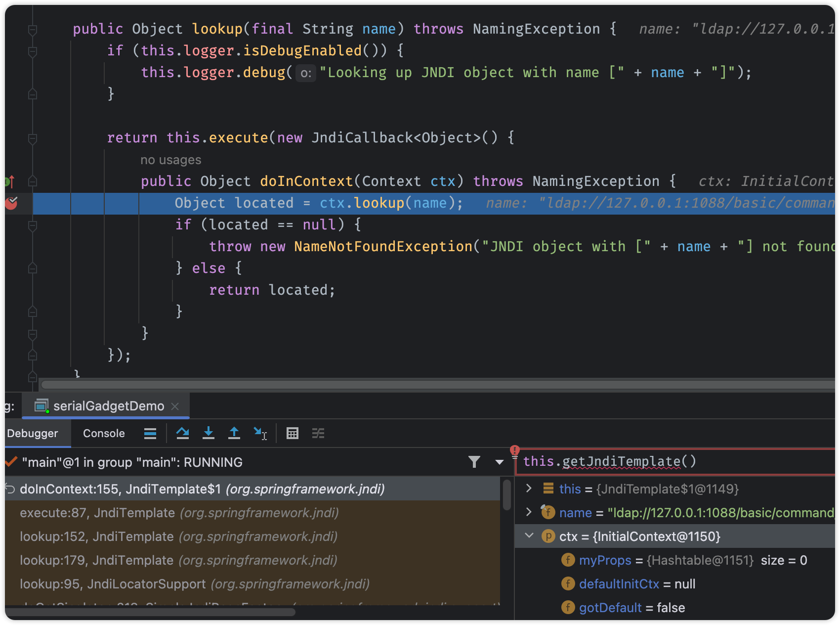Click the serialGadgetDemo run configuration icon
Screen dimensions: 840x625
tap(42, 406)
